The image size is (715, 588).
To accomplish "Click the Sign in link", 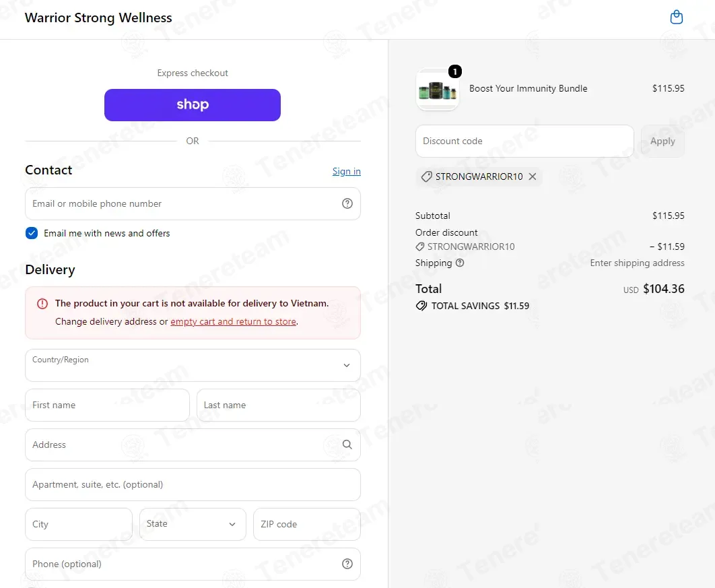I will point(346,172).
